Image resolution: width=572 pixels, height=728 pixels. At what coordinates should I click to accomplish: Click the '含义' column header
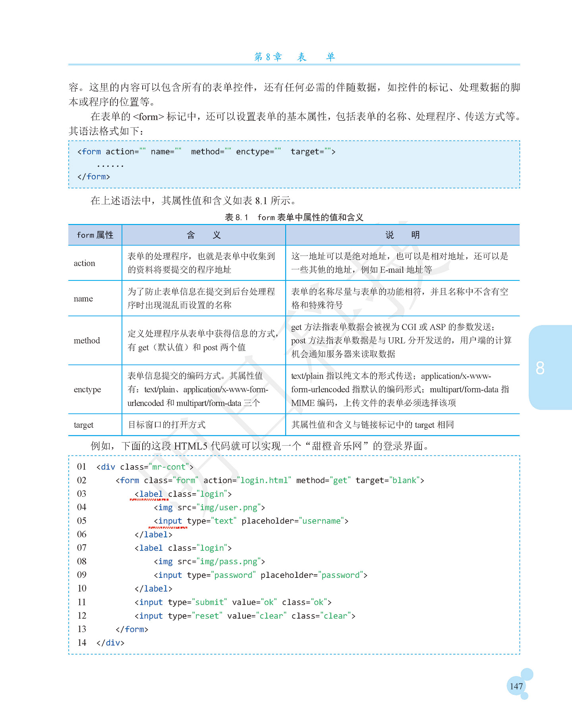click(x=203, y=235)
